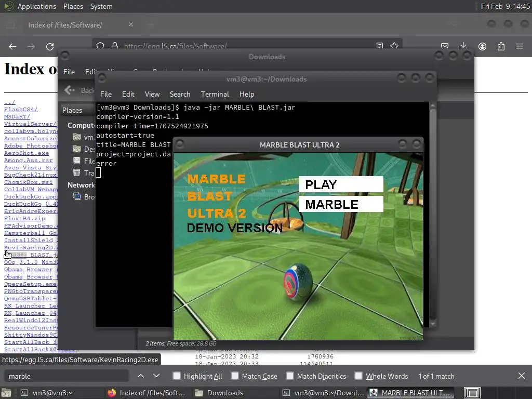Open Pocket save icon in Firefox
The height and width of the screenshot is (399, 532).
(445, 46)
